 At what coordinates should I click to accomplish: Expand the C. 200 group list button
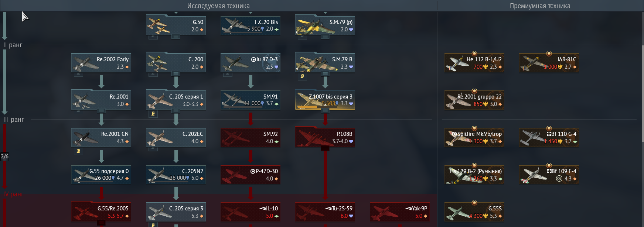[x=176, y=73]
